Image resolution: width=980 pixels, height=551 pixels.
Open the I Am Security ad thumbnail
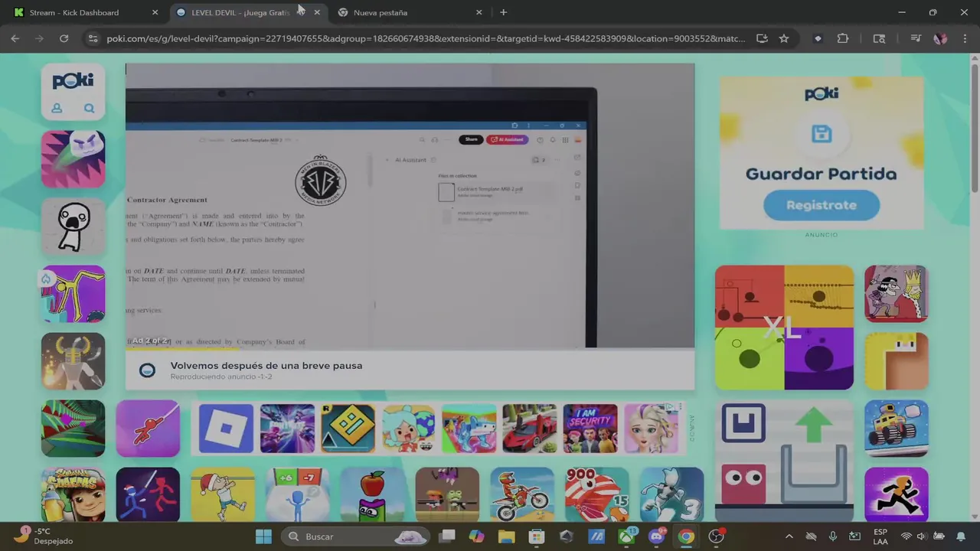(590, 429)
